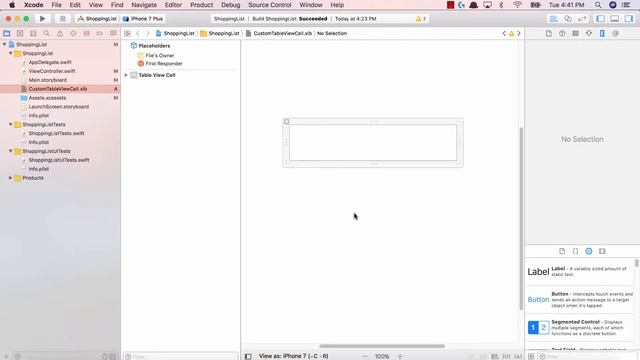Open the Debug navigator icon
Image resolution: width=640 pixels, height=360 pixels.
(87, 33)
